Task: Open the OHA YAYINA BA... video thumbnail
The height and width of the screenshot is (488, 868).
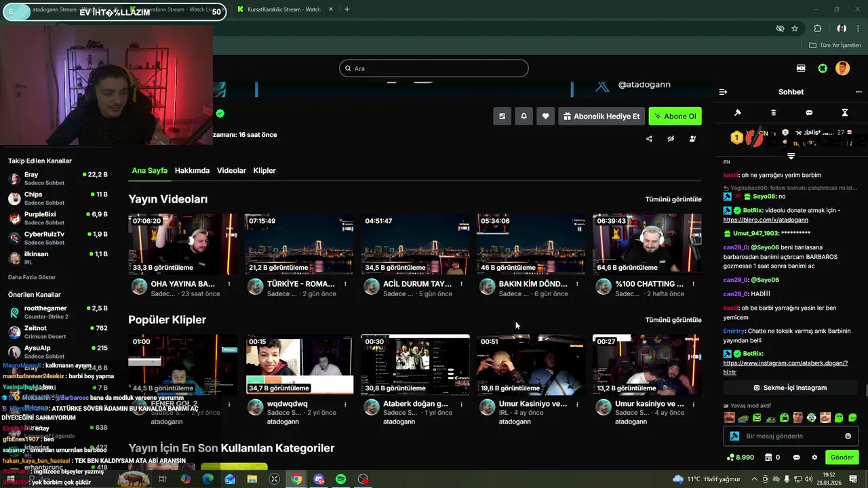Action: pyautogui.click(x=183, y=244)
